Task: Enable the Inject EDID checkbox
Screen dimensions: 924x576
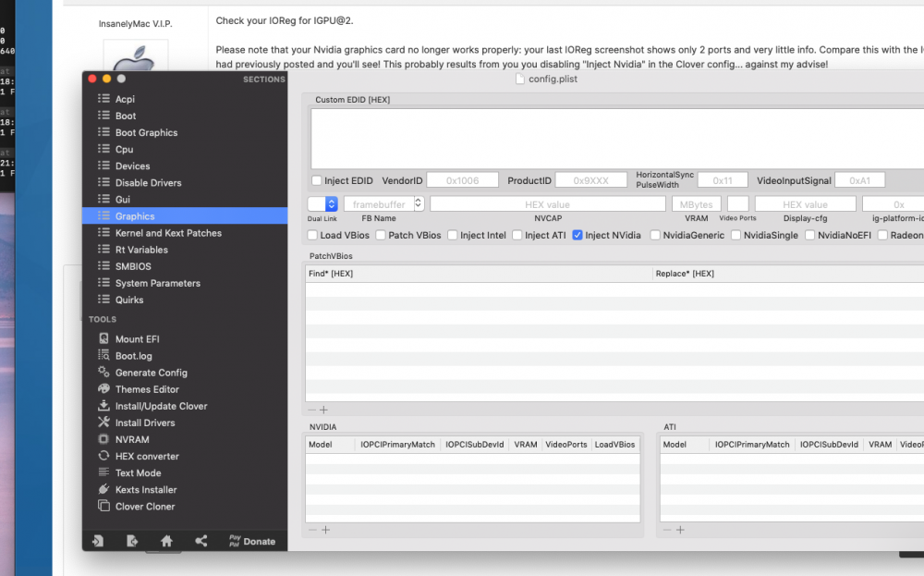Action: pos(316,180)
